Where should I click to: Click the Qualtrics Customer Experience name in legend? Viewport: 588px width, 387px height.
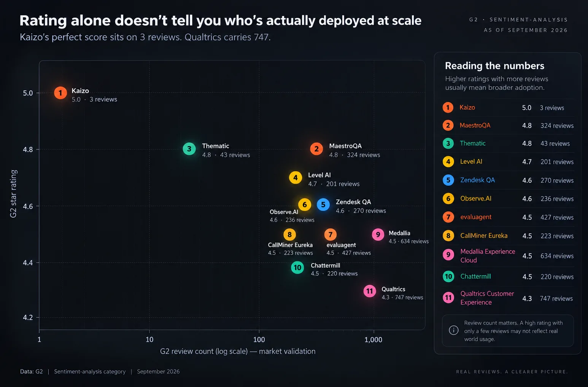click(487, 298)
